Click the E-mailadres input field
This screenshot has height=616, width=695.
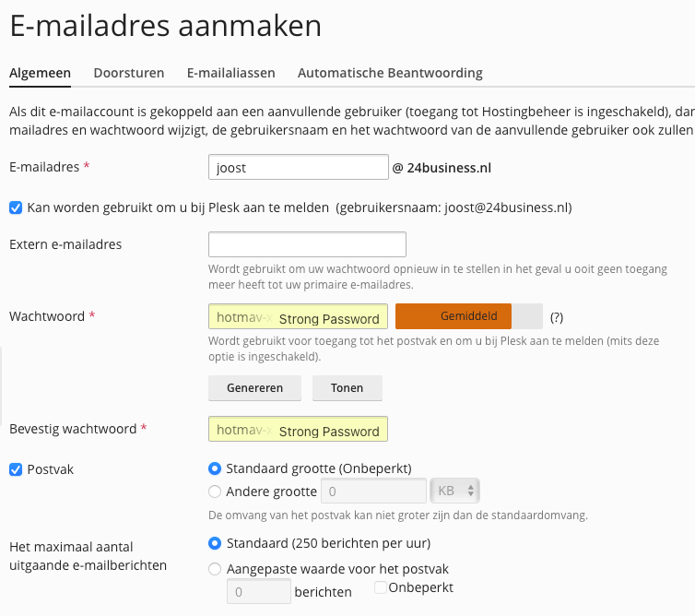pos(299,168)
